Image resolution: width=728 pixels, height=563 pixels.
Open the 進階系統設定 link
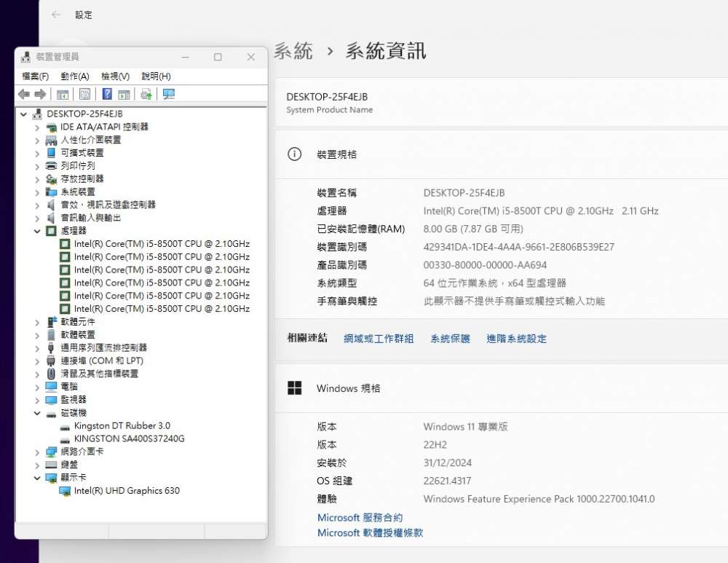tap(516, 339)
